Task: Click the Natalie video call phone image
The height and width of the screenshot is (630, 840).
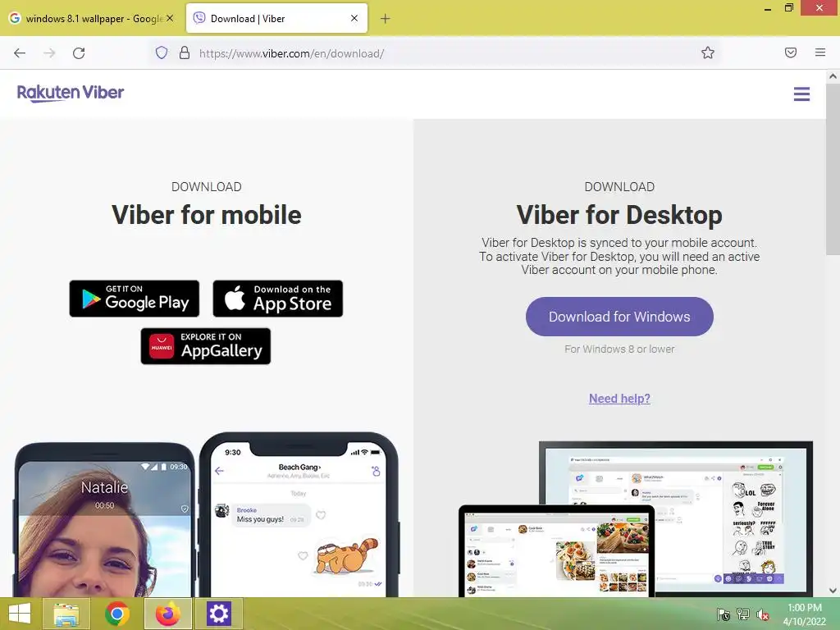Action: [x=105, y=519]
